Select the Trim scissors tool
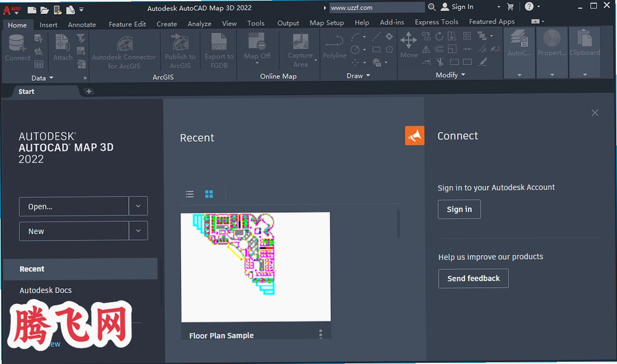This screenshot has height=364, width=617. (x=440, y=62)
